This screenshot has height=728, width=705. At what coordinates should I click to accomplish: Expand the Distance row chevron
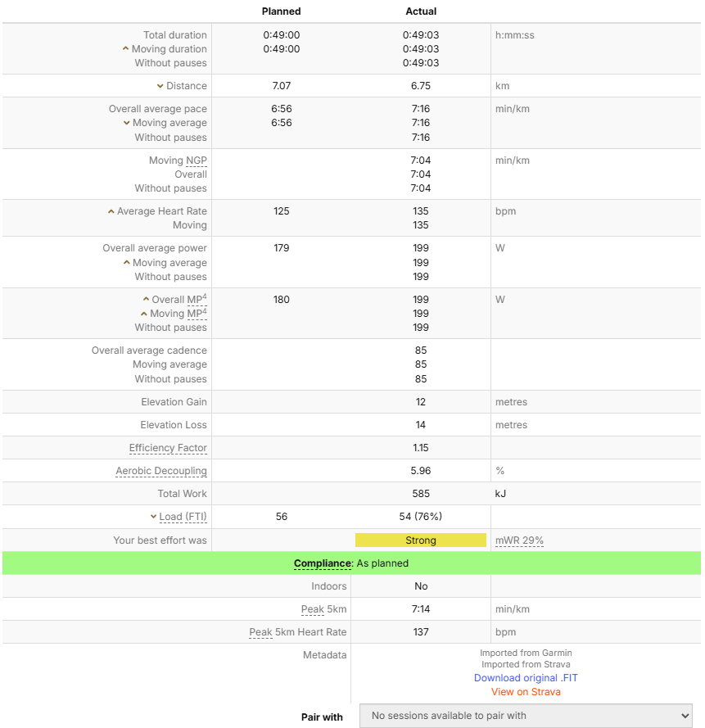(x=160, y=86)
